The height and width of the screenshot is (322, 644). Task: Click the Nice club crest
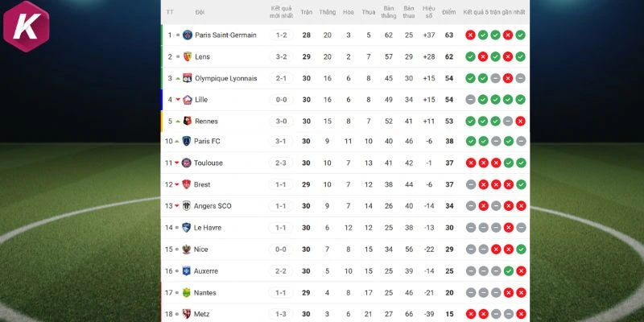(x=188, y=249)
